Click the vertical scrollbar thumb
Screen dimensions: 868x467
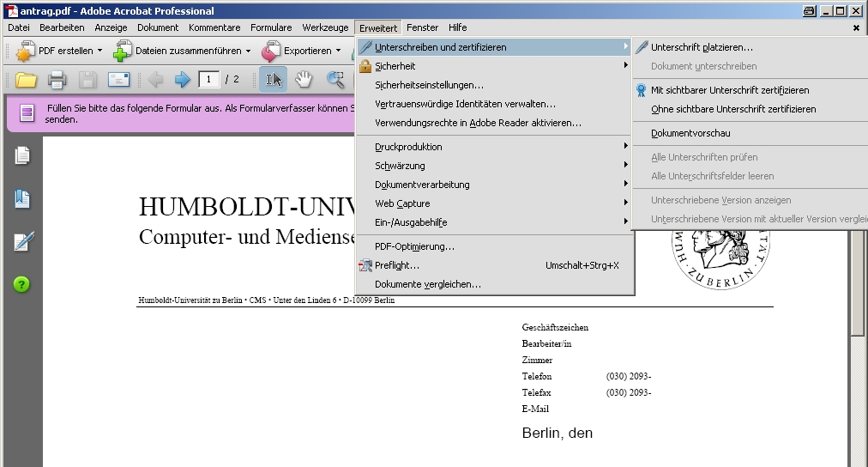[857, 292]
